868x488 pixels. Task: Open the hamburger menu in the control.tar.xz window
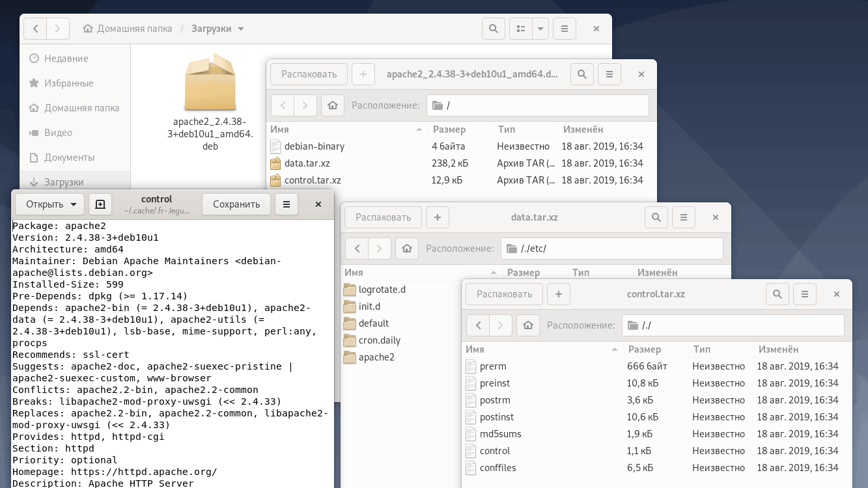pyautogui.click(x=805, y=294)
